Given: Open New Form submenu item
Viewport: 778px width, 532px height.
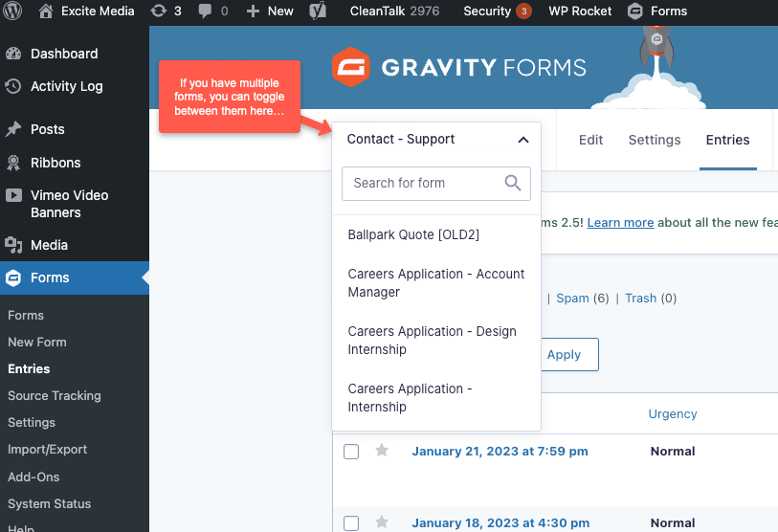Looking at the screenshot, I should pyautogui.click(x=37, y=342).
